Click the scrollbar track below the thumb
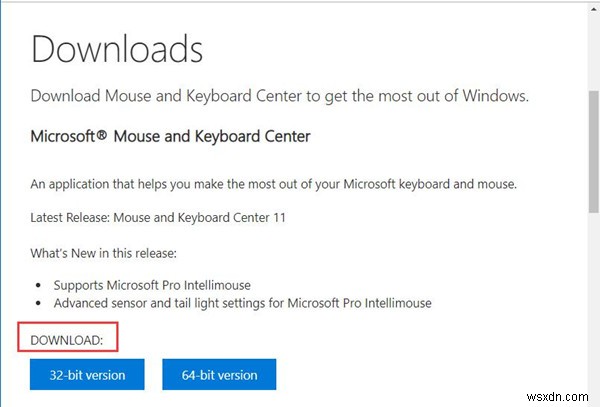The width and height of the screenshot is (600, 407). (x=591, y=300)
